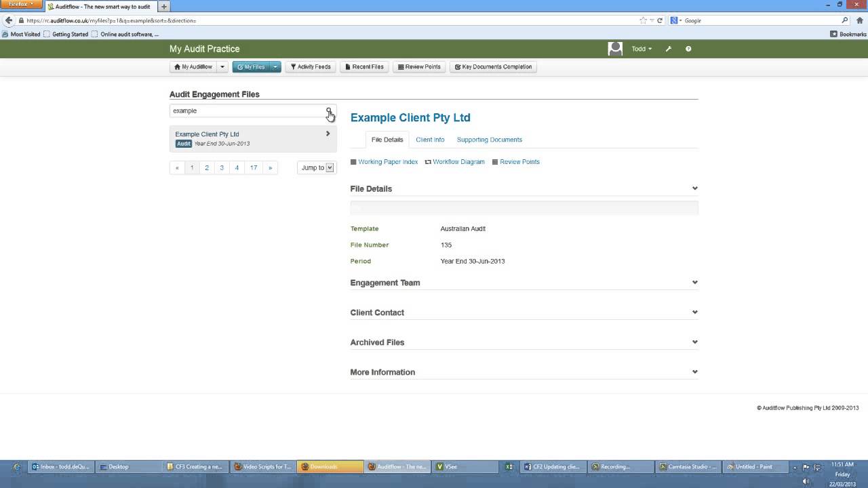Expand the File Details section chevron
Viewport: 868px width, 488px height.
tap(694, 188)
